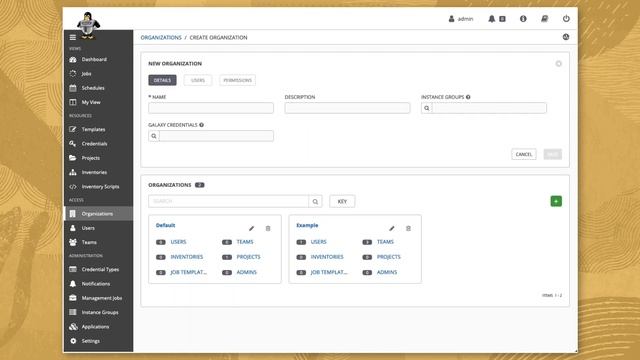
Task: Click the KEY button
Action: click(342, 201)
